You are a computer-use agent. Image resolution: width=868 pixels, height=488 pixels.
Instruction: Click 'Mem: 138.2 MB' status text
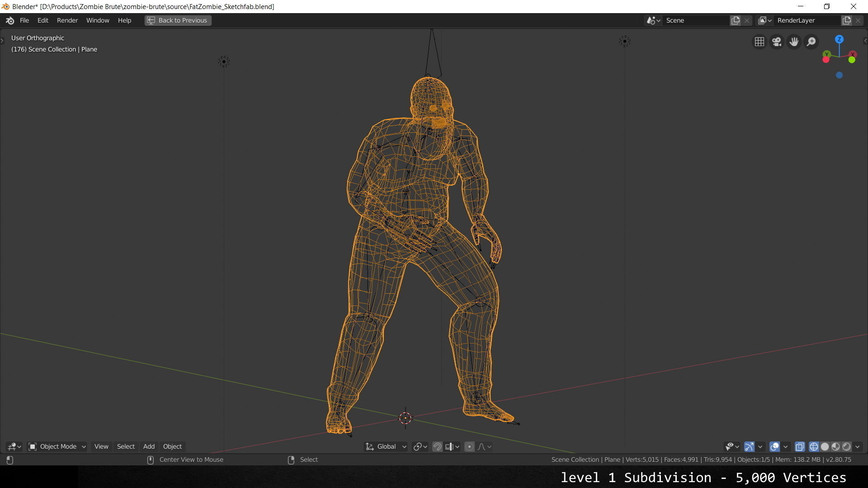tap(798, 460)
